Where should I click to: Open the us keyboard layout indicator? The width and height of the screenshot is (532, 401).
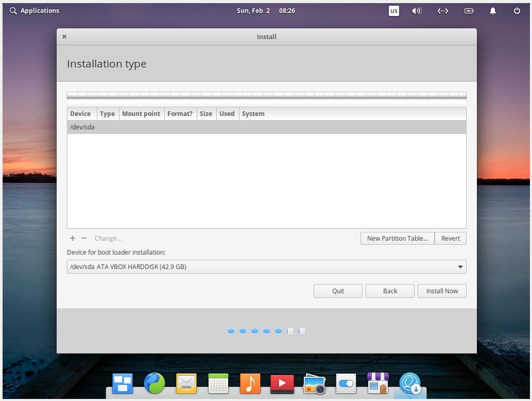(393, 10)
